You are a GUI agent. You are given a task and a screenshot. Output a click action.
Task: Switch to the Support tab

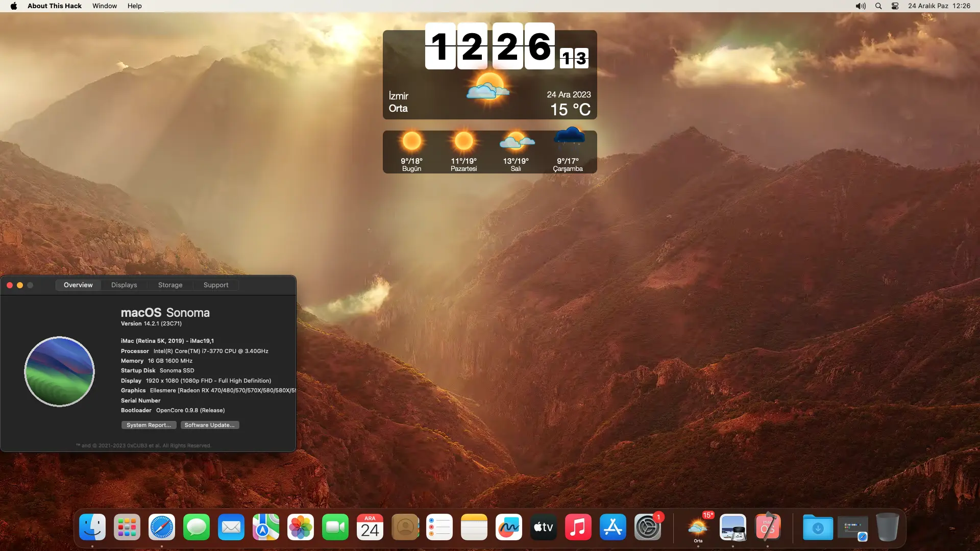click(x=216, y=285)
